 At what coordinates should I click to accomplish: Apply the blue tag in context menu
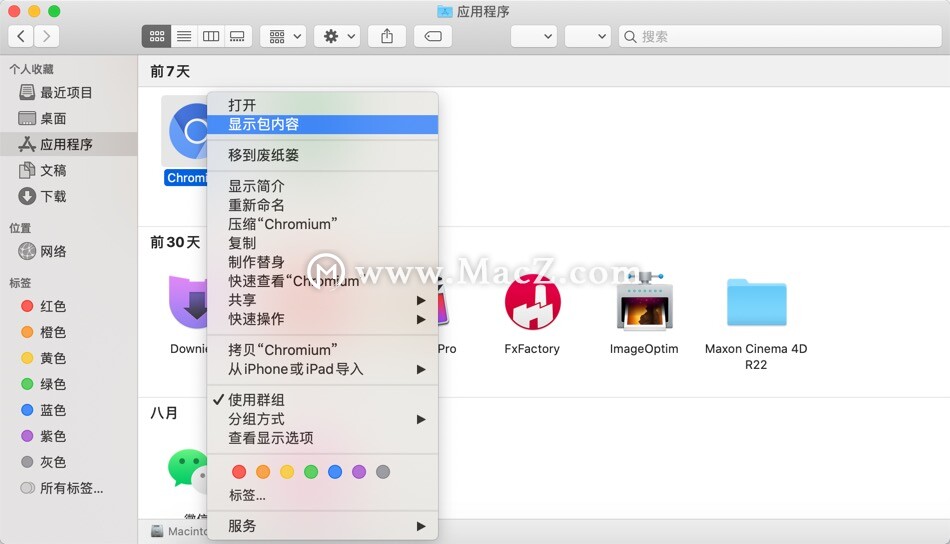tap(335, 472)
